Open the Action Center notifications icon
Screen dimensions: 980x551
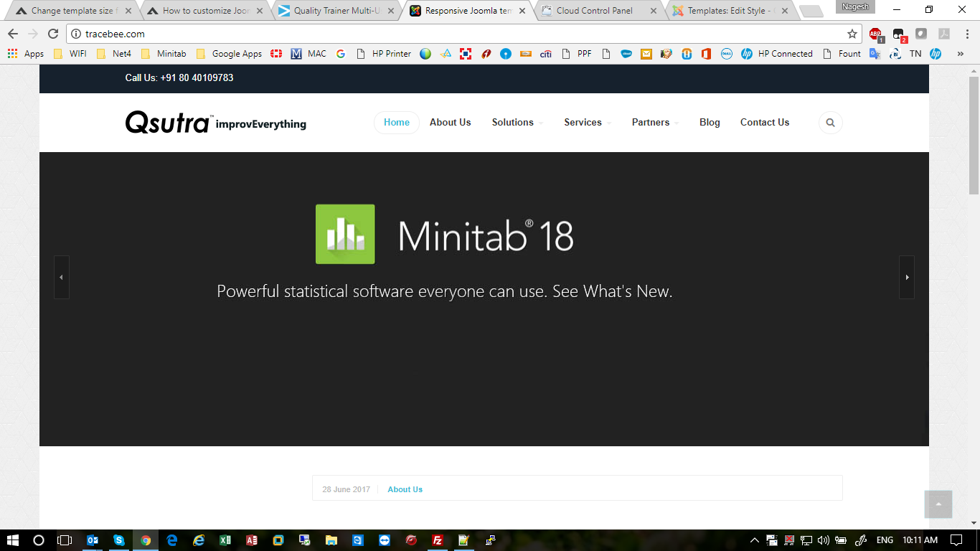point(956,540)
